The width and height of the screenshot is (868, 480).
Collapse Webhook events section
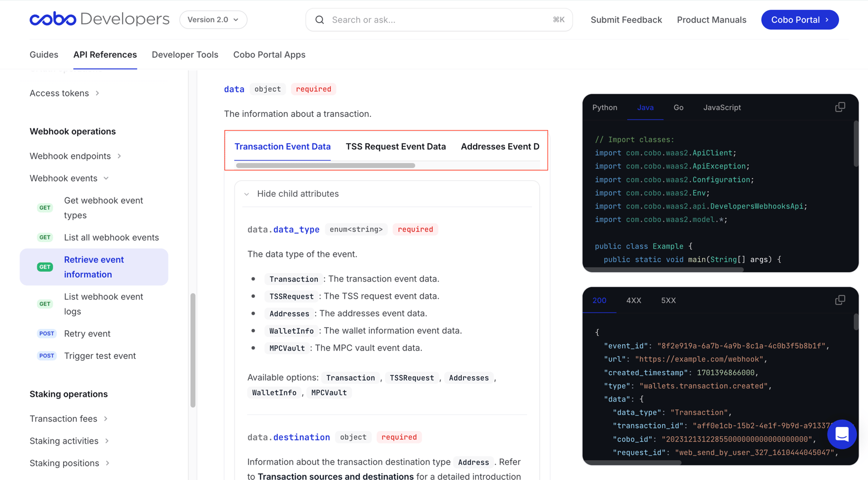[x=69, y=178]
